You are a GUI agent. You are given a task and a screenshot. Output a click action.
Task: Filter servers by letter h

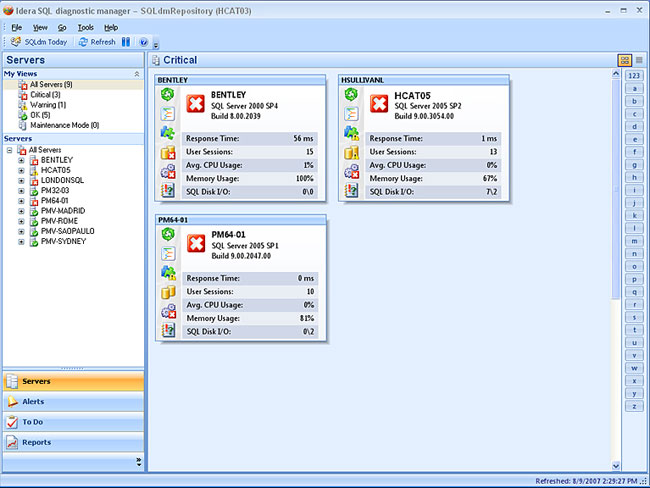click(x=634, y=177)
